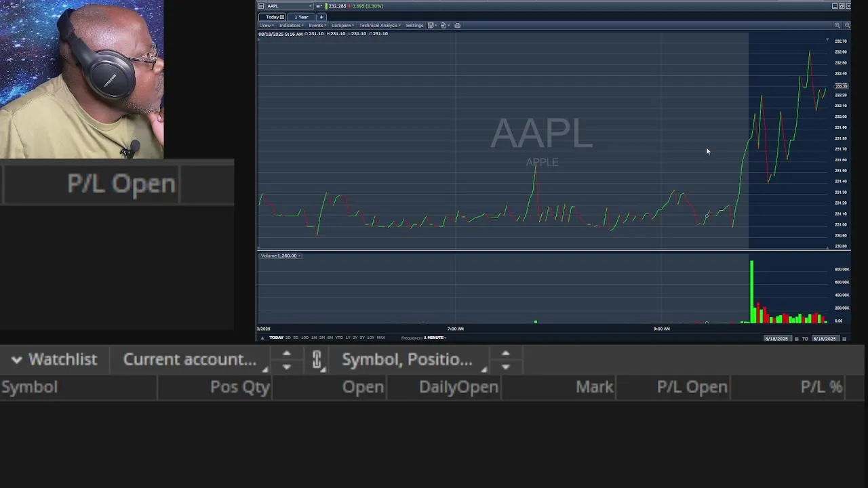The height and width of the screenshot is (488, 868).
Task: Close the Today tab via its small box icon
Action: (x=282, y=17)
